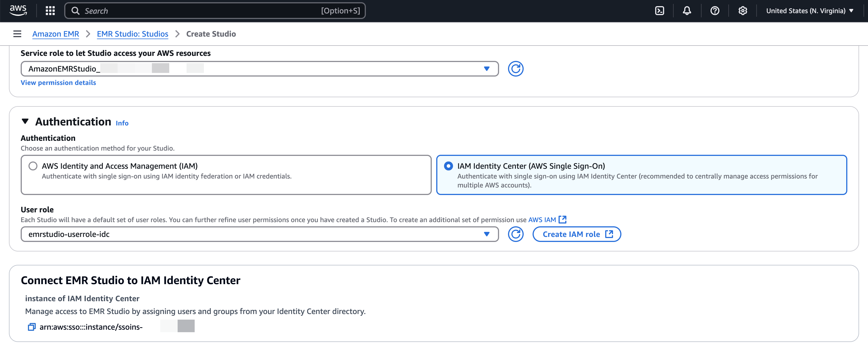
Task: Open the hamburger navigation menu
Action: coord(17,34)
